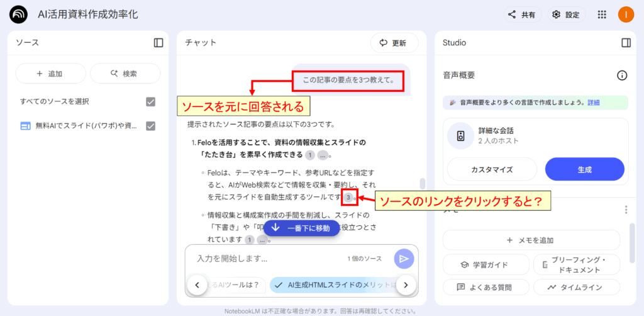Create a Briefing Document
This screenshot has height=316, width=644.
tap(577, 264)
